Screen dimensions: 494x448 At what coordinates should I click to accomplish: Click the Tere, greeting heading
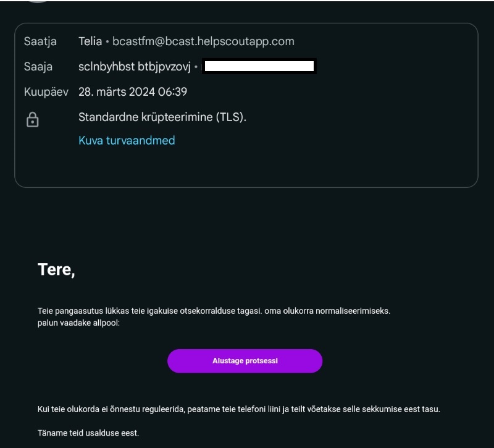click(56, 269)
